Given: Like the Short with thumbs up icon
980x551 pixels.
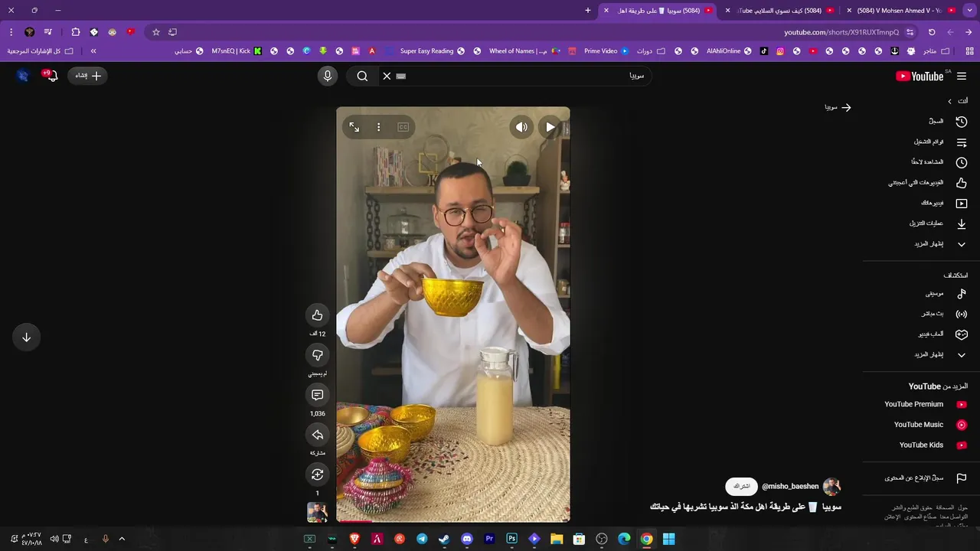Looking at the screenshot, I should point(317,315).
